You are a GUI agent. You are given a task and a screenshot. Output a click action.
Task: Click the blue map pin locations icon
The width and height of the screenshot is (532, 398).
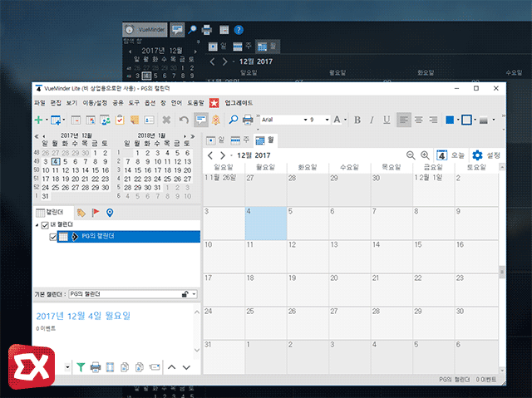[110, 213]
